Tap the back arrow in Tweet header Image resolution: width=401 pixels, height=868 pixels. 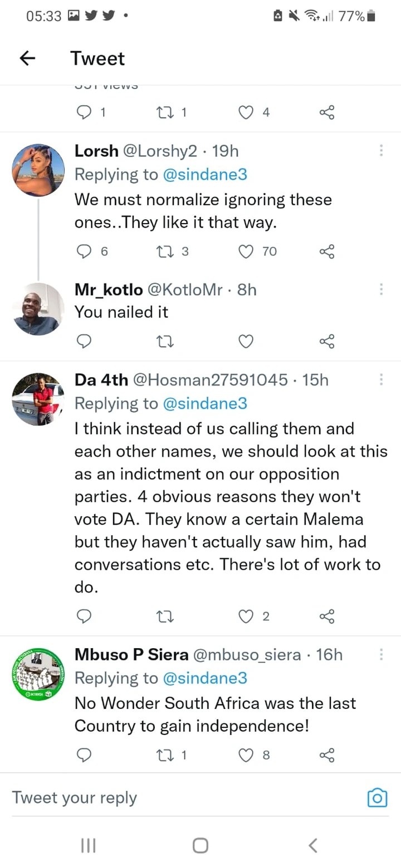[27, 58]
